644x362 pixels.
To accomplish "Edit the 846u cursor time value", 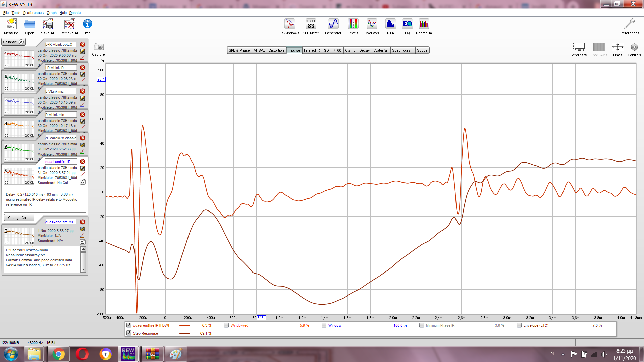I will (x=261, y=318).
